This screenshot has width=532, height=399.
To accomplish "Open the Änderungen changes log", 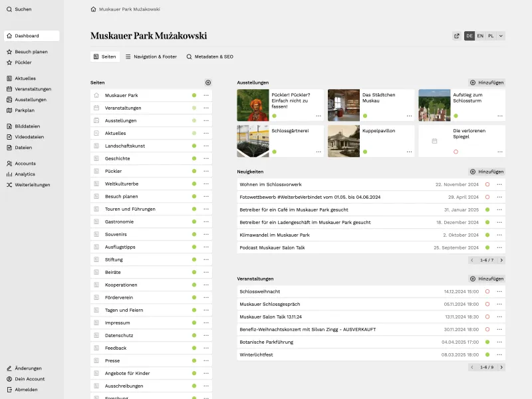I will pos(29,368).
